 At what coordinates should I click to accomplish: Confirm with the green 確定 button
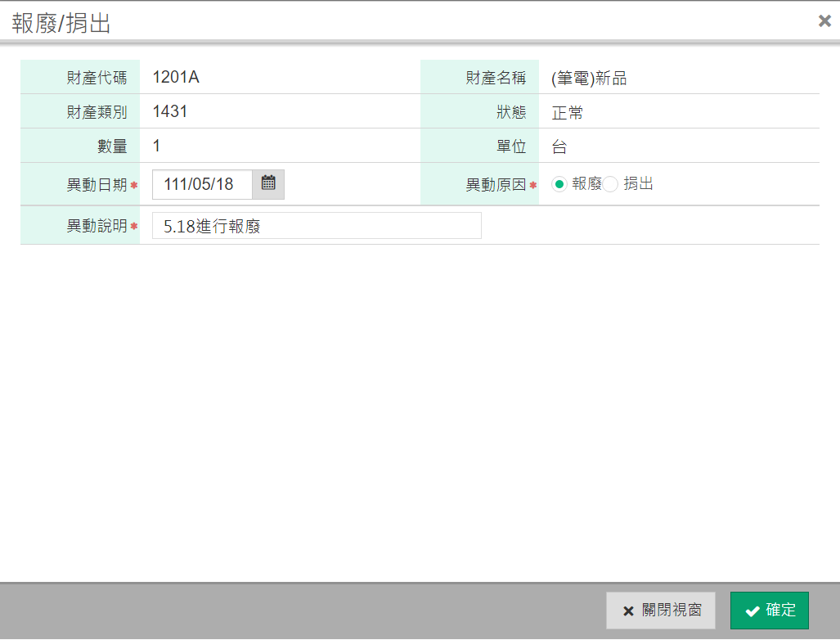pos(769,611)
